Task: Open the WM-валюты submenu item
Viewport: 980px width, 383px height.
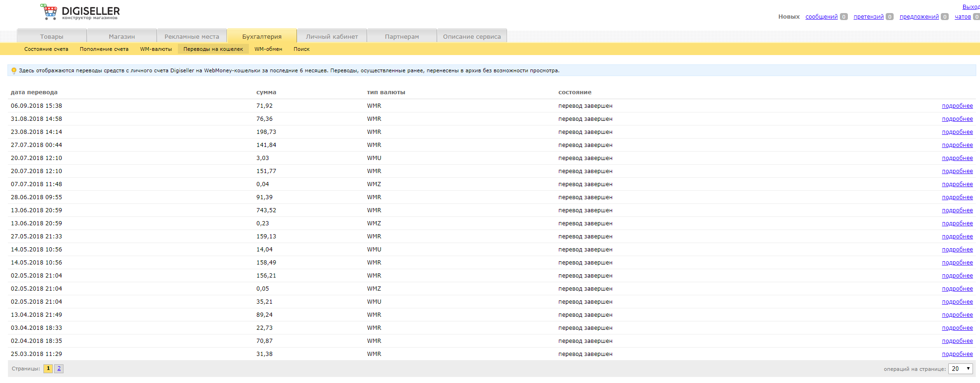Action: point(156,49)
